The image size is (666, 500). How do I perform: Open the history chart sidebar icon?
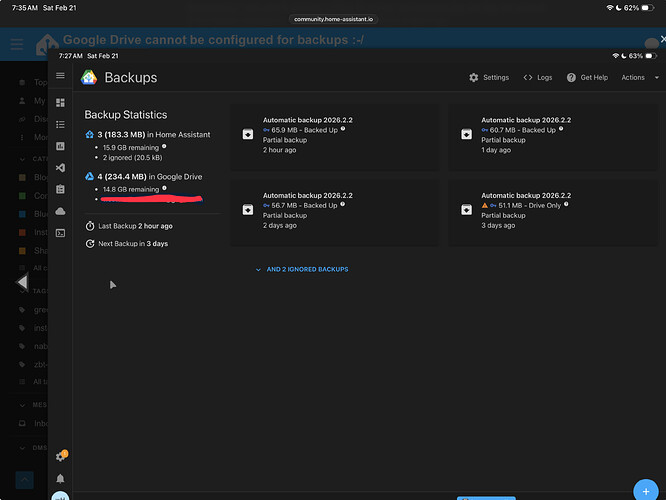tap(60, 146)
